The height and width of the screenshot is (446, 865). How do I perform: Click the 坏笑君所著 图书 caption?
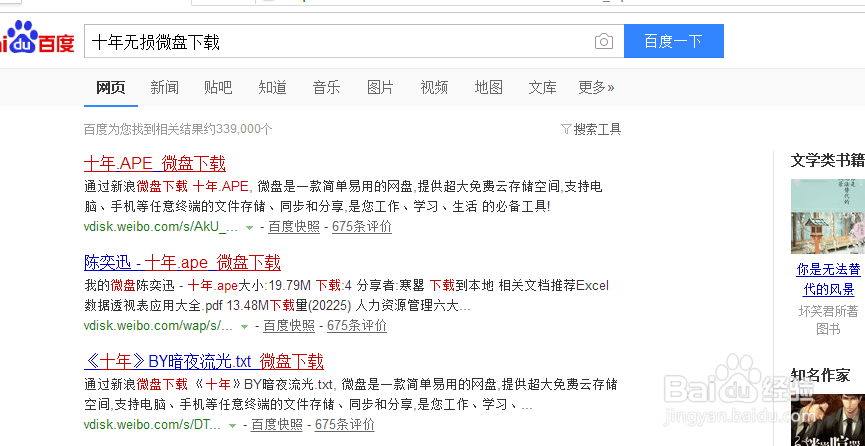(828, 320)
